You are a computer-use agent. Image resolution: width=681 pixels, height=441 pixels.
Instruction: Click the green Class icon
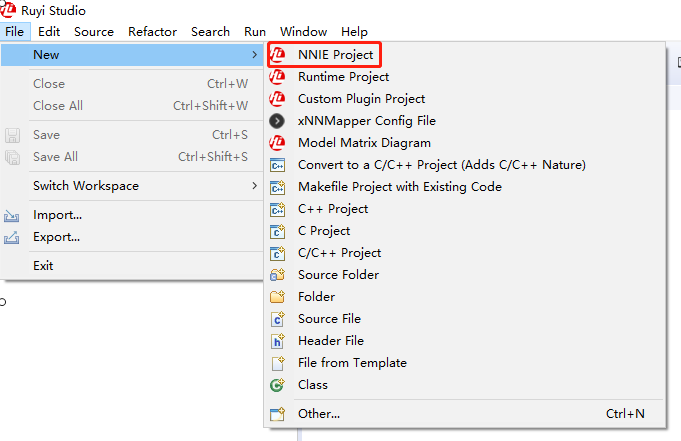(278, 385)
